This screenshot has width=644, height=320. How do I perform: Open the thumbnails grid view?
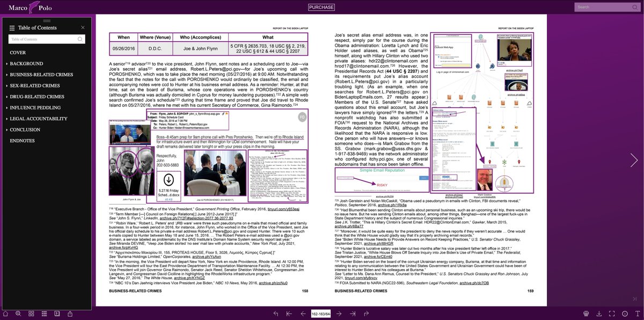coord(31,313)
